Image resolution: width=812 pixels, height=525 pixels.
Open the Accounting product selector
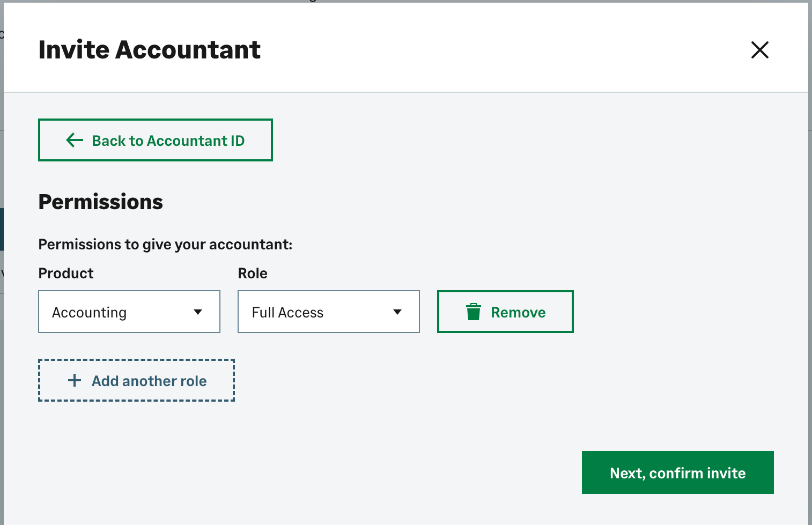pyautogui.click(x=129, y=312)
